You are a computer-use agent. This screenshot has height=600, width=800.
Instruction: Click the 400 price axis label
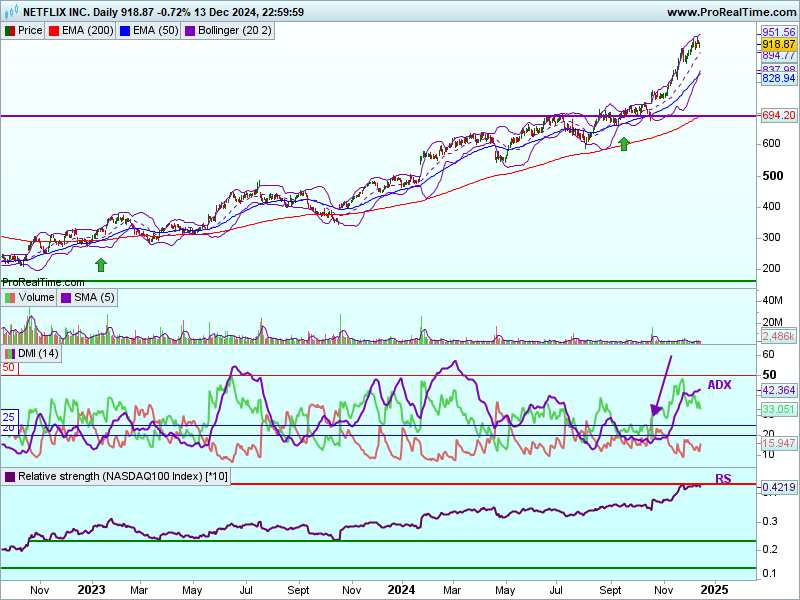[771, 206]
